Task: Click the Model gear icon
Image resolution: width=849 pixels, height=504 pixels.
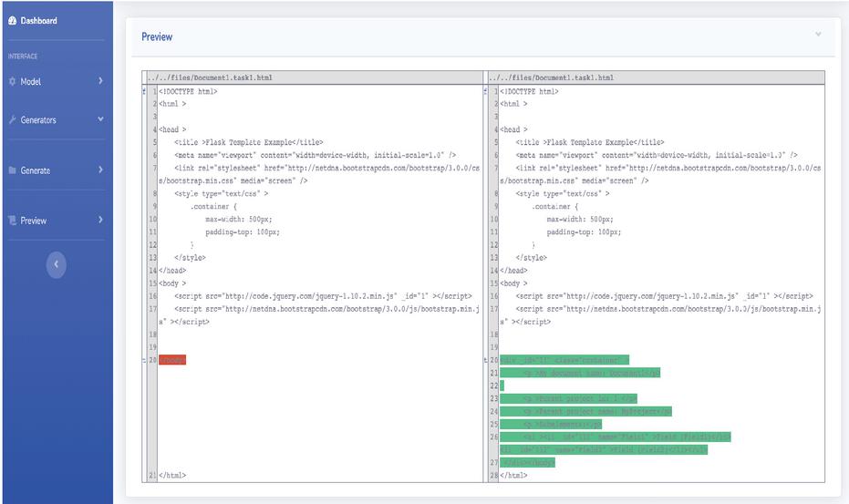Action: [x=12, y=82]
